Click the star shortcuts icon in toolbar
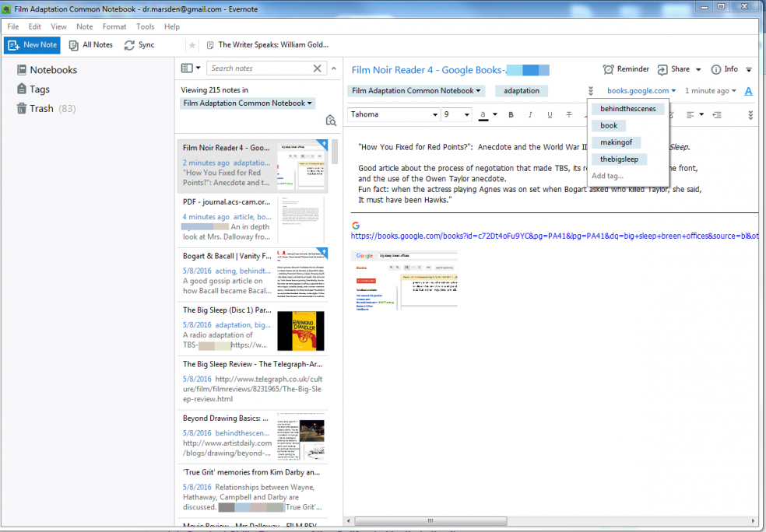The height and width of the screenshot is (532, 766). pyautogui.click(x=192, y=45)
